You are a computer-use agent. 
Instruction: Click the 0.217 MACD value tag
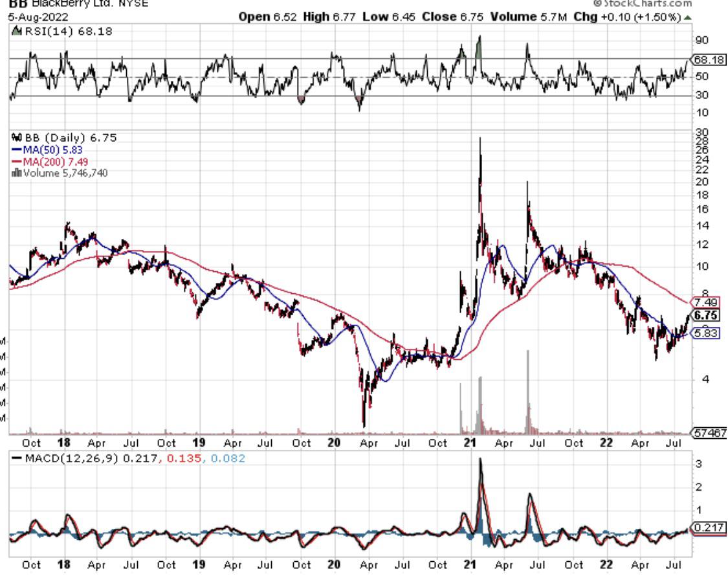tap(709, 528)
